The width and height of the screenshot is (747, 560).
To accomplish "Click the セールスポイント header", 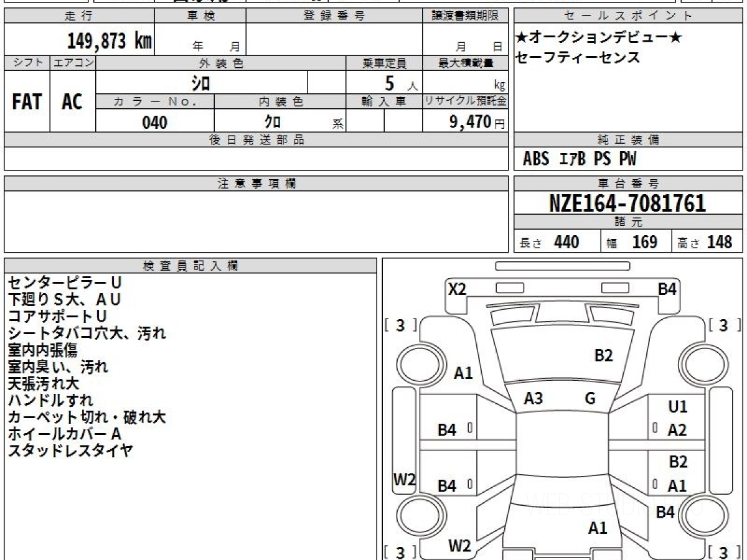I will (x=627, y=16).
